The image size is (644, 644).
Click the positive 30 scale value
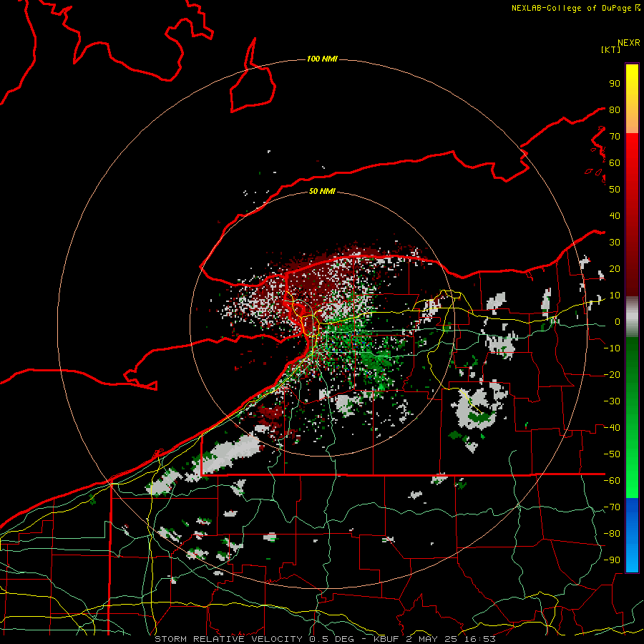coord(615,243)
